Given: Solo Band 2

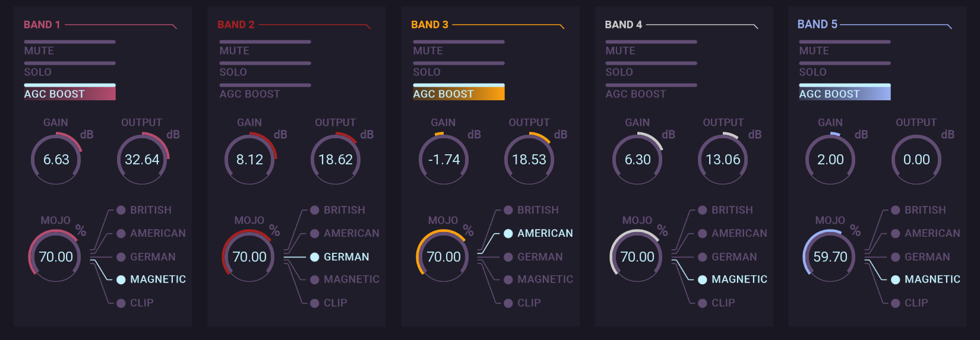Looking at the screenshot, I should pyautogui.click(x=265, y=69).
